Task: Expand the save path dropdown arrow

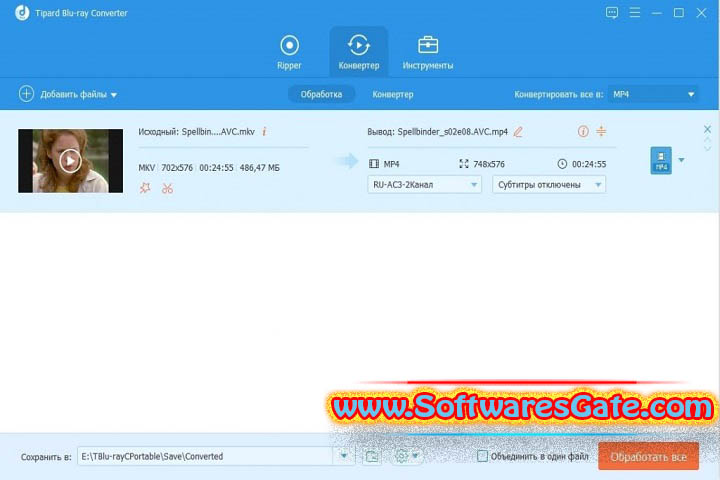Action: pyautogui.click(x=343, y=456)
